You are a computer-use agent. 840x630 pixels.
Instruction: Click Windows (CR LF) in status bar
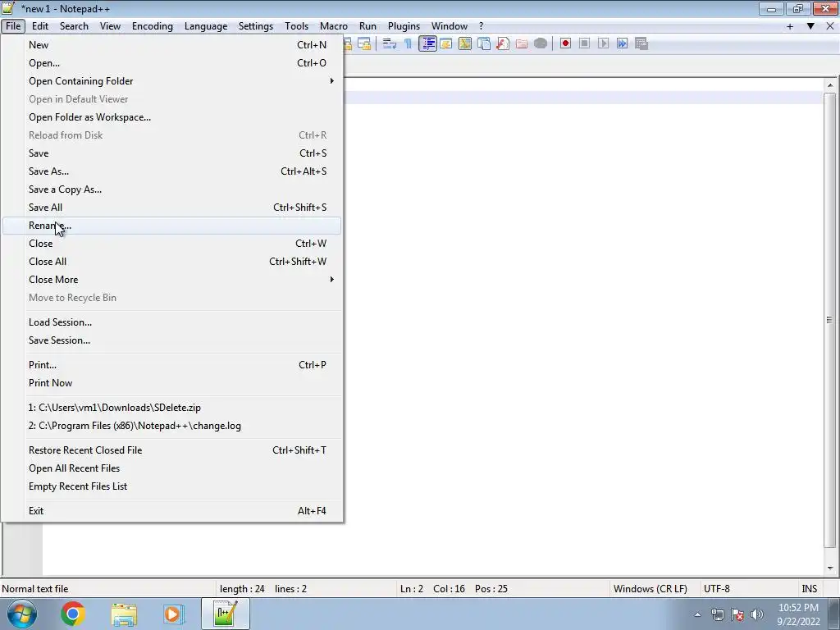pyautogui.click(x=651, y=589)
